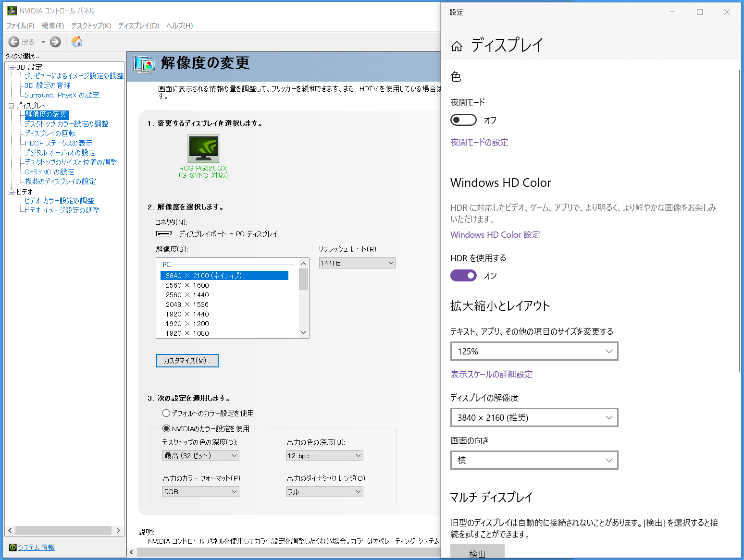Click the home icon in NVIDIA toolbar
Image resolution: width=744 pixels, height=560 pixels.
[x=77, y=42]
